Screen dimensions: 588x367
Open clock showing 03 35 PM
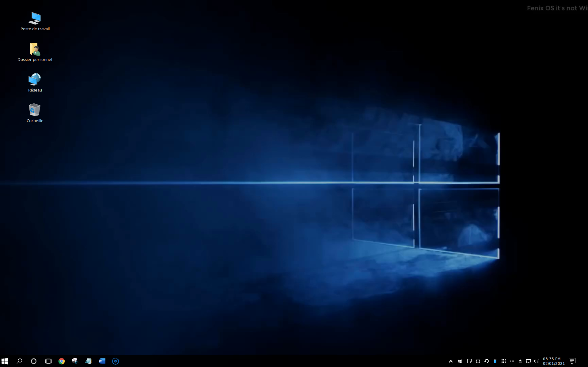[554, 361]
